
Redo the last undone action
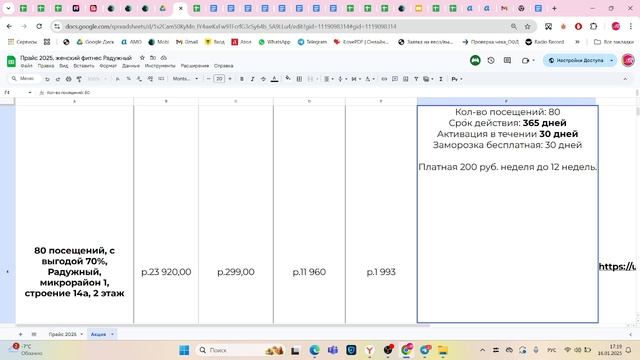pos(58,79)
